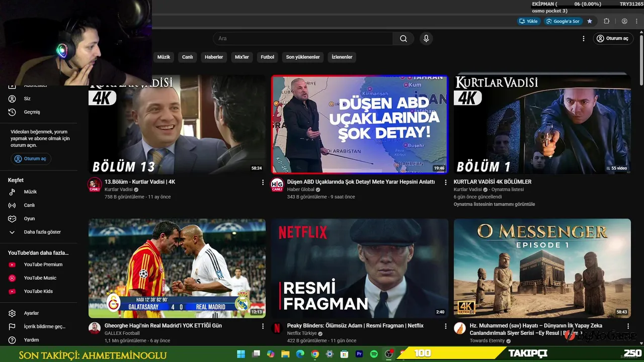
Task: Open the Galatasaray 4-0 Real Madrid thumbnail
Action: tap(177, 268)
